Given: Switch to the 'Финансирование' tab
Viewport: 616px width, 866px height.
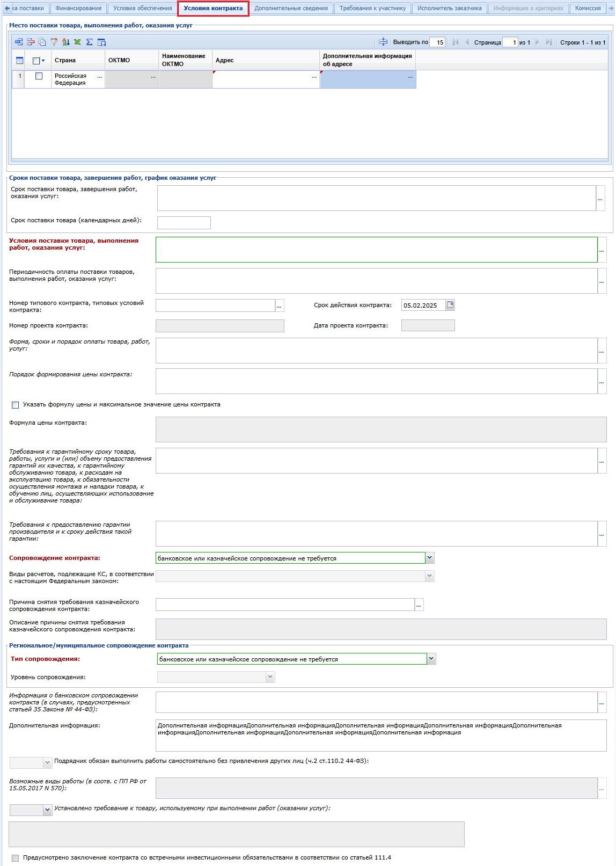Looking at the screenshot, I should pos(78,8).
